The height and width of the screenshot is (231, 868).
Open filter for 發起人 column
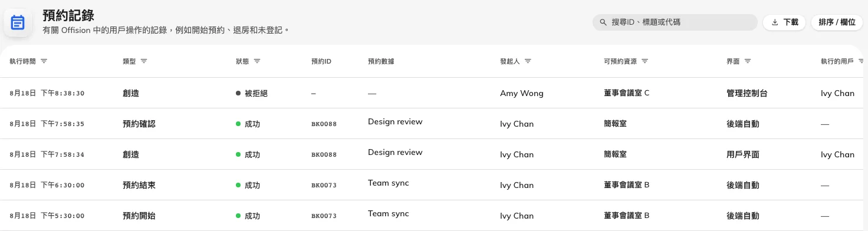click(x=528, y=61)
